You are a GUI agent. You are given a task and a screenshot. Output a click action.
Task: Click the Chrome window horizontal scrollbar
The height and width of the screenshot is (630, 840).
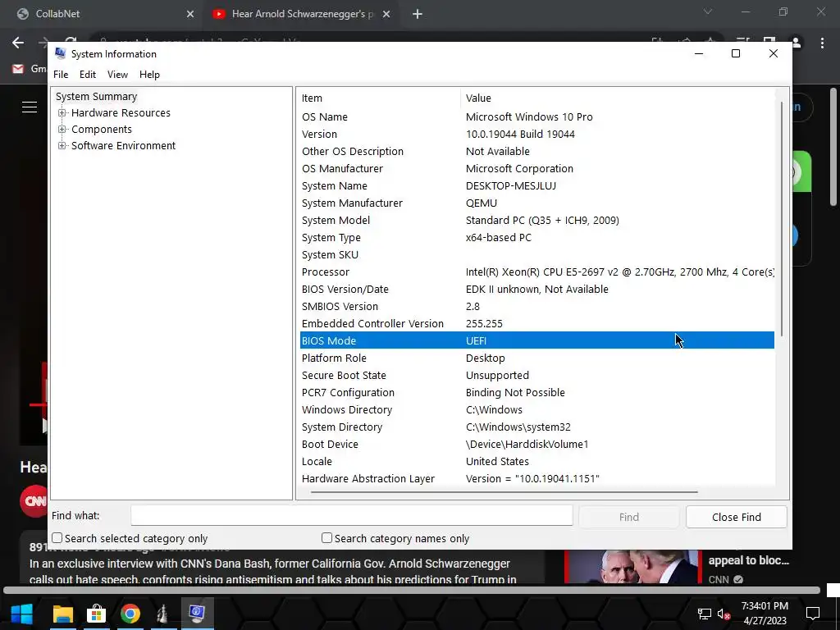[412, 591]
